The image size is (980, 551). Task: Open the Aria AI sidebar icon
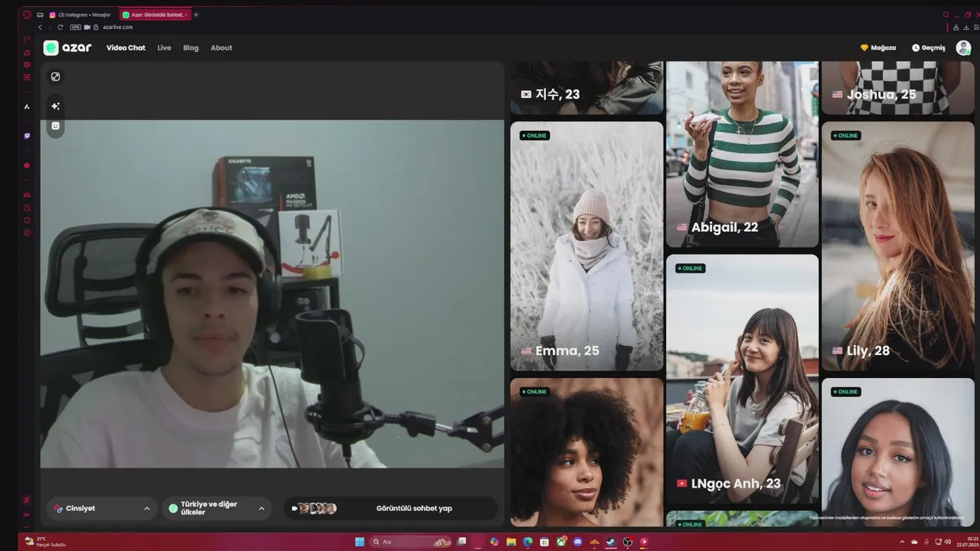(27, 106)
